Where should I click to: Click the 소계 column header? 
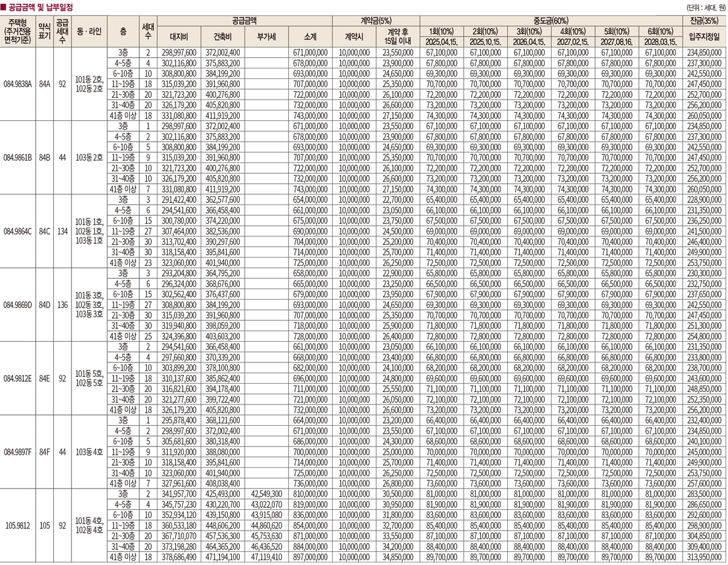click(x=310, y=36)
